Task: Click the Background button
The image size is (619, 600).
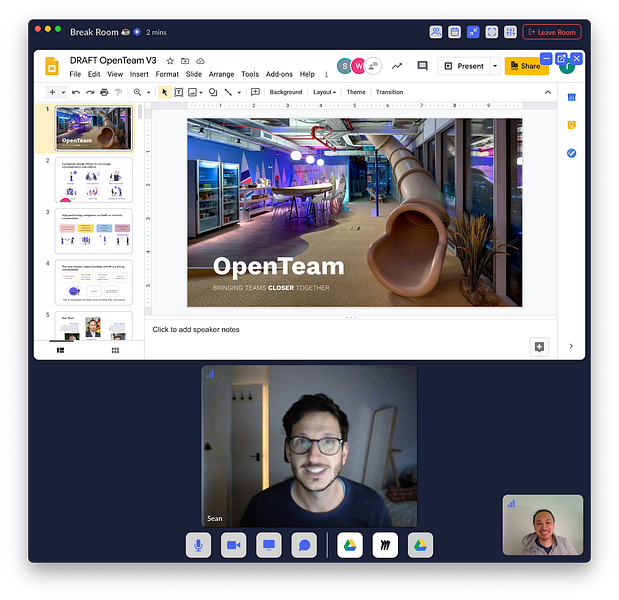Action: point(286,92)
